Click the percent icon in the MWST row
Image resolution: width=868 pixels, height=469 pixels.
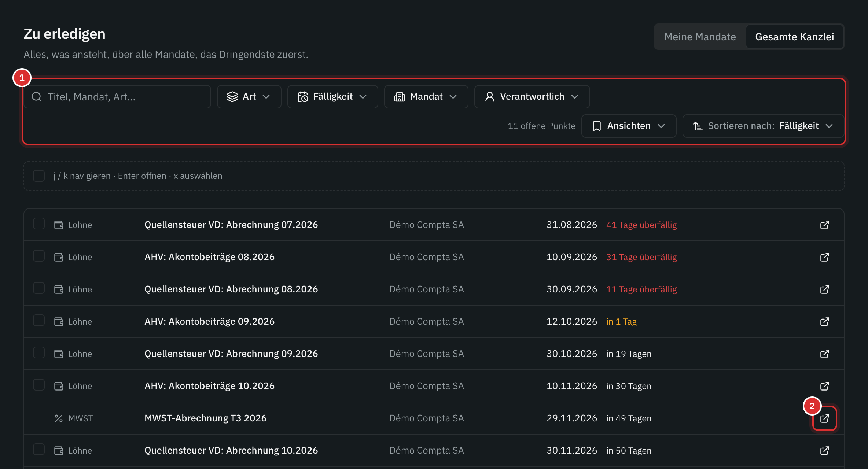pyautogui.click(x=59, y=418)
